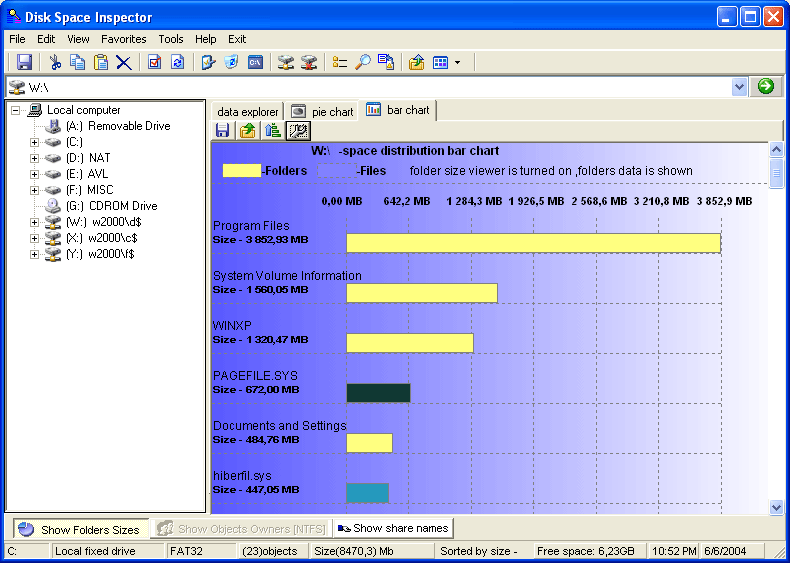Toggle Show share names button
The height and width of the screenshot is (563, 790).
pos(392,528)
